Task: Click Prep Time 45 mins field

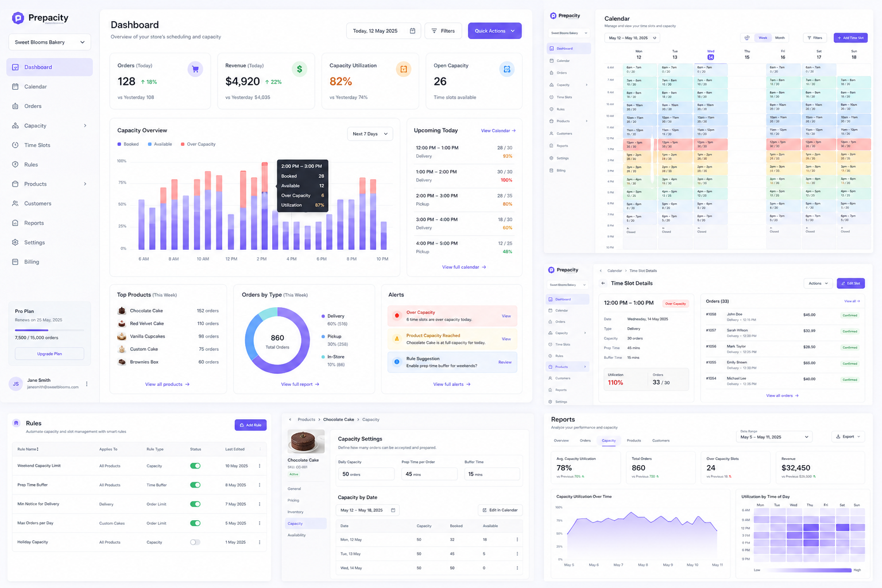Action: [429, 474]
